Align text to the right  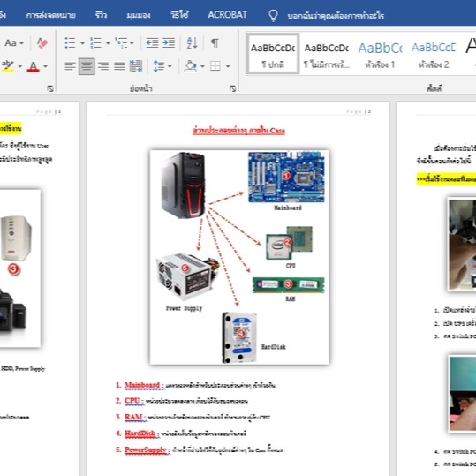[103, 66]
